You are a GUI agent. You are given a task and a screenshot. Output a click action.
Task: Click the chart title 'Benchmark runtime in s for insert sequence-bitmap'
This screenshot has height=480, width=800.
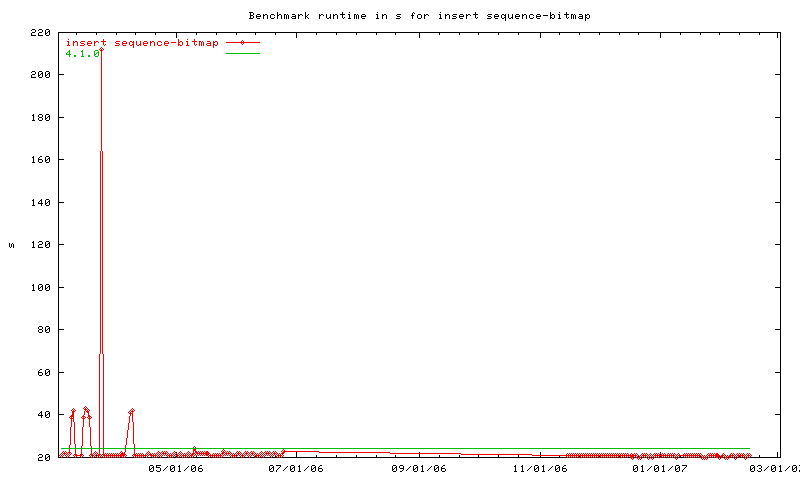click(x=419, y=16)
